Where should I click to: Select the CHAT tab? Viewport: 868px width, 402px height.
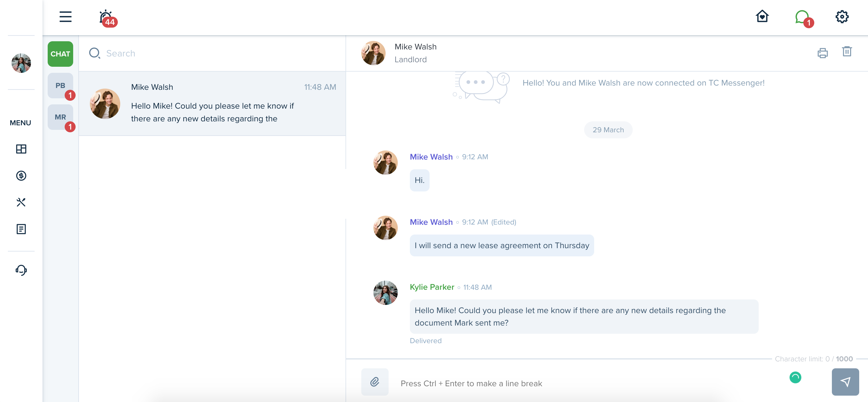(60, 54)
